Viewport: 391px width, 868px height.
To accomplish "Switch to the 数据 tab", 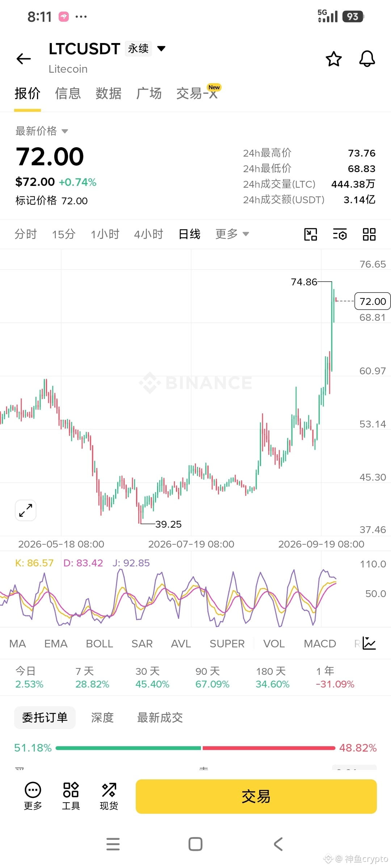I will tap(108, 93).
